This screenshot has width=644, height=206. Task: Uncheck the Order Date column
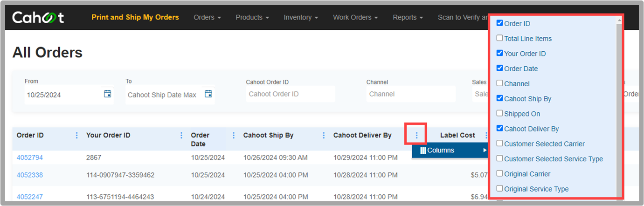point(500,68)
